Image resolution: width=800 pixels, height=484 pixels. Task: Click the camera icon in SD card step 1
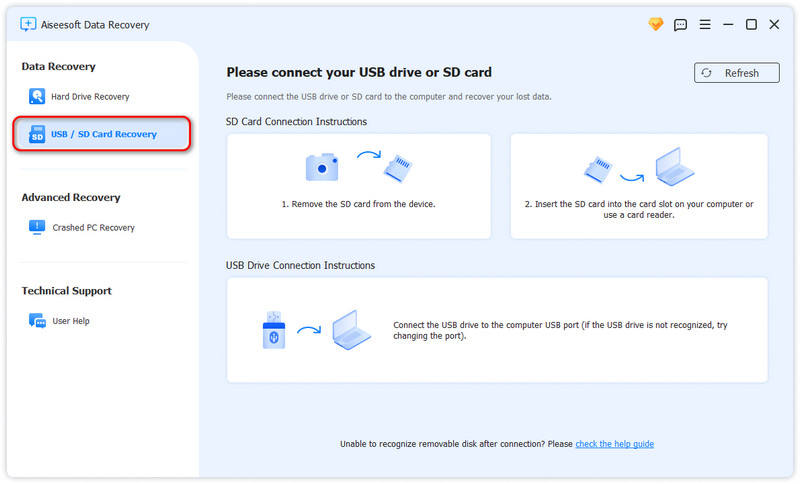[322, 167]
